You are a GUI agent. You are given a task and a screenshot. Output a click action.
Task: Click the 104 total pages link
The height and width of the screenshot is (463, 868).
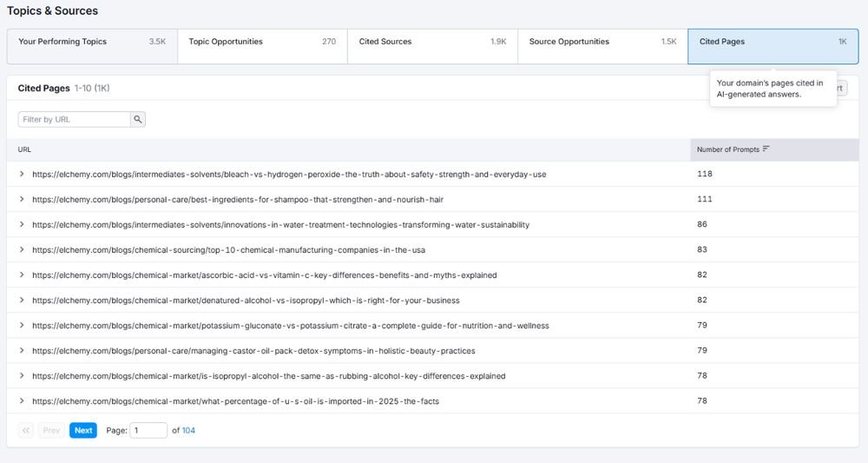tap(188, 430)
